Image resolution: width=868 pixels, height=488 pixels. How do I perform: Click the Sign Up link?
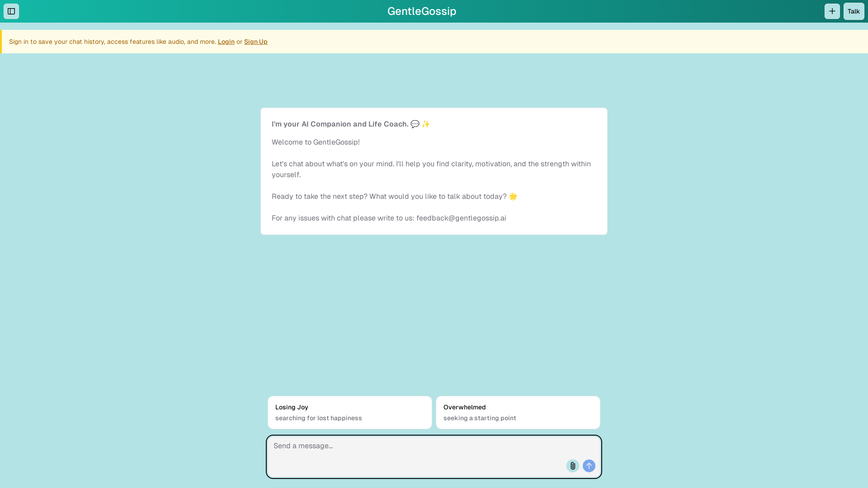(256, 42)
